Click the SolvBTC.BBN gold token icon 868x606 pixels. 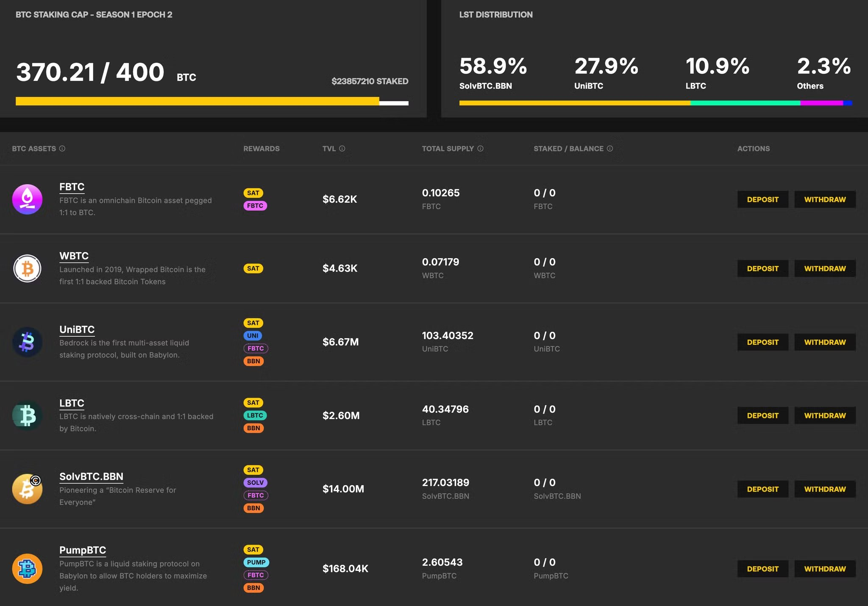(27, 489)
